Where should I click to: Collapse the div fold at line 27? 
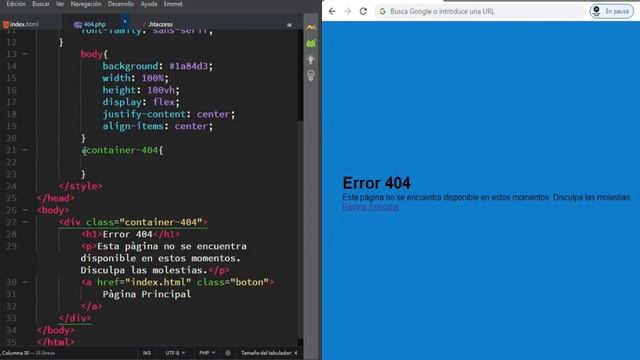coord(25,222)
